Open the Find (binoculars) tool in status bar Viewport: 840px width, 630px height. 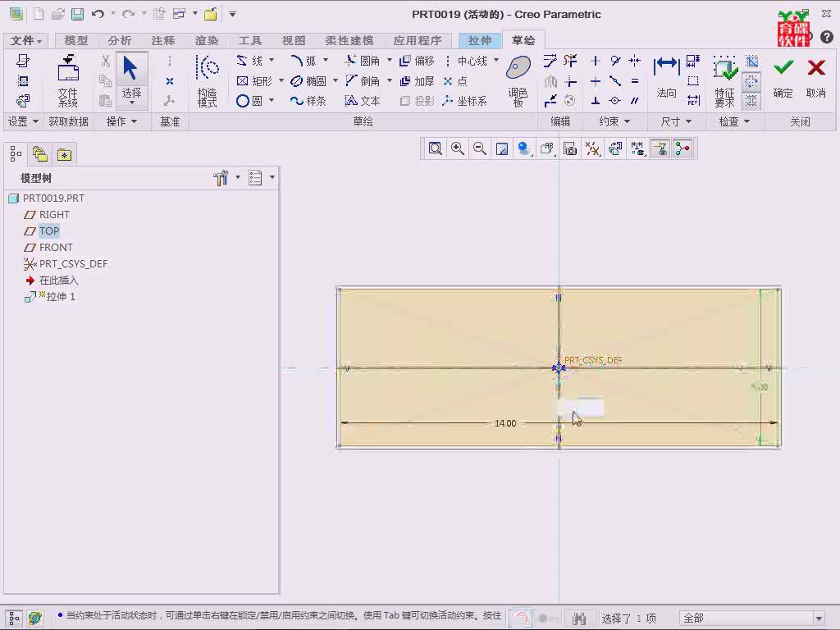[578, 619]
